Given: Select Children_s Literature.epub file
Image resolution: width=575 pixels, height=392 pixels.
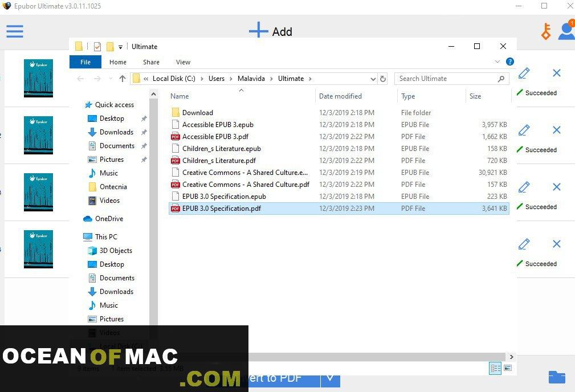Looking at the screenshot, I should coord(339,149).
